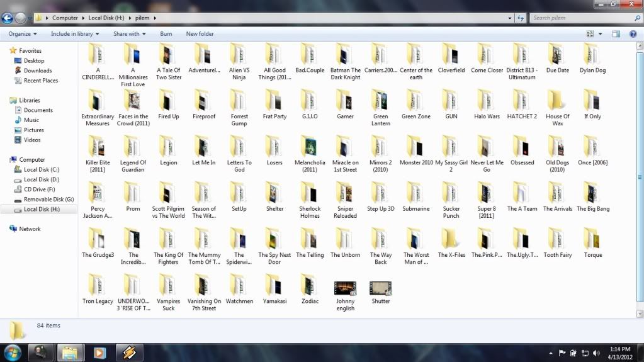Image resolution: width=644 pixels, height=362 pixels.
Task: Open the Organize dropdown menu
Action: pyautogui.click(x=22, y=34)
